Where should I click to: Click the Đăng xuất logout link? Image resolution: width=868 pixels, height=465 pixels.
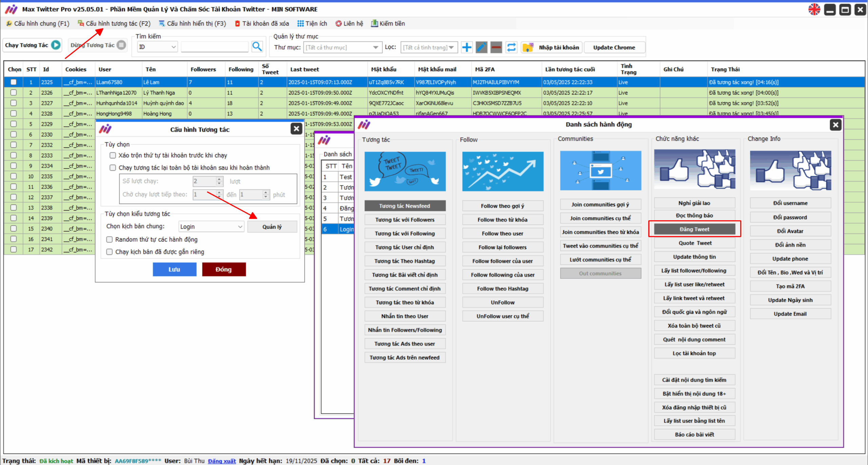(222, 461)
